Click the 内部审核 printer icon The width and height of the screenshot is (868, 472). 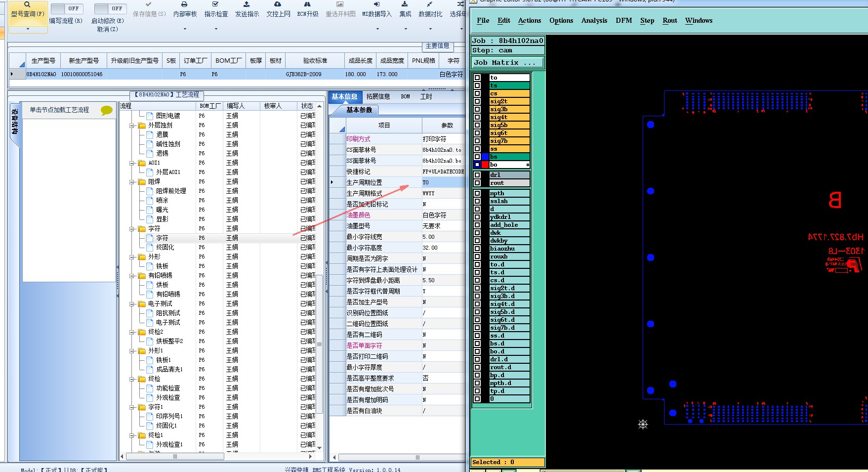click(184, 4)
